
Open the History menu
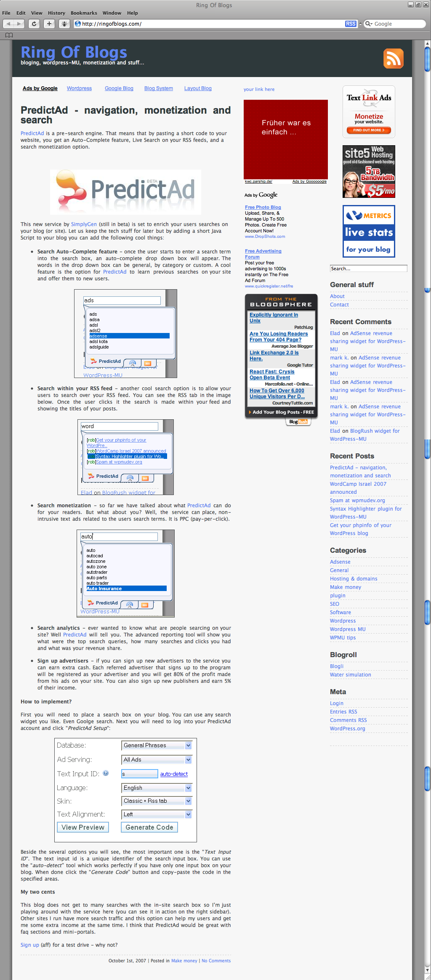(x=56, y=13)
